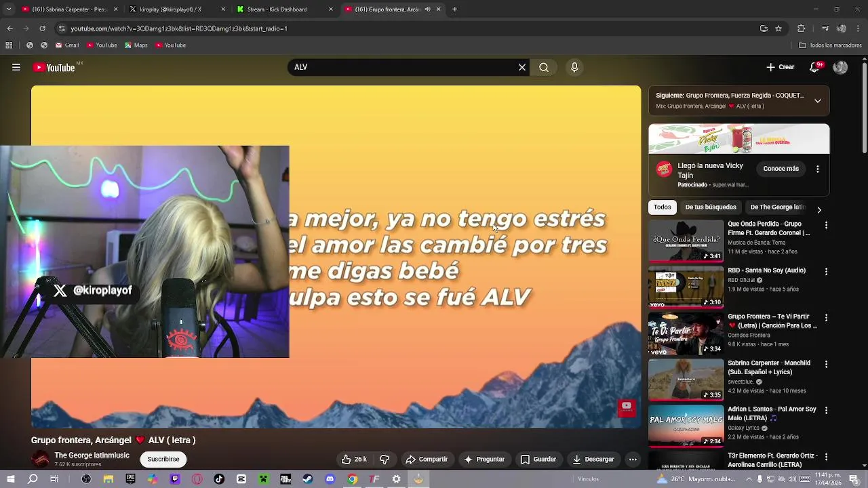868x488 pixels.
Task: Open options for Que Onda Perdida video
Action: (826, 225)
